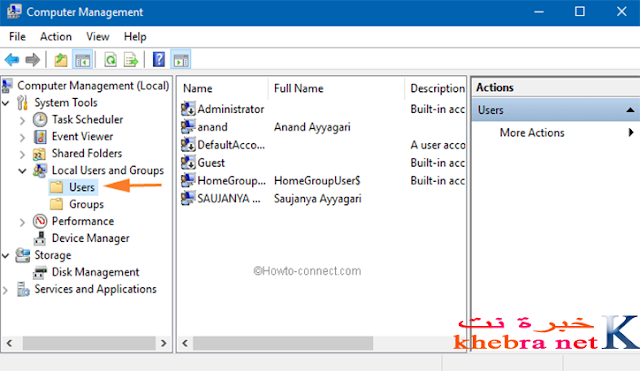Click the Back arrow toolbar icon
Image resolution: width=640 pixels, height=371 pixels.
[x=12, y=60]
